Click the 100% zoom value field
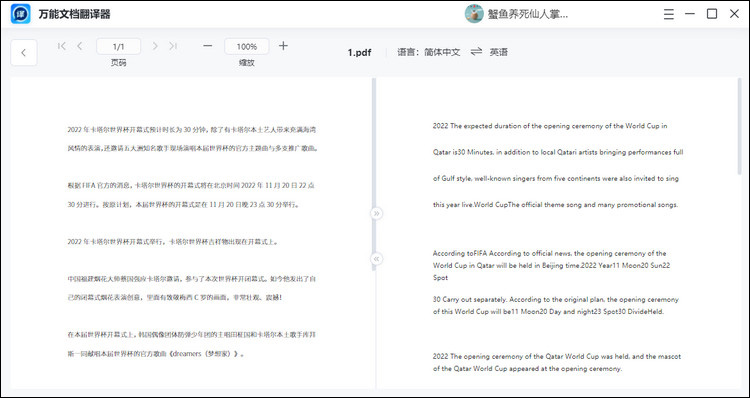Viewport: 750px width, 398px height. (247, 46)
